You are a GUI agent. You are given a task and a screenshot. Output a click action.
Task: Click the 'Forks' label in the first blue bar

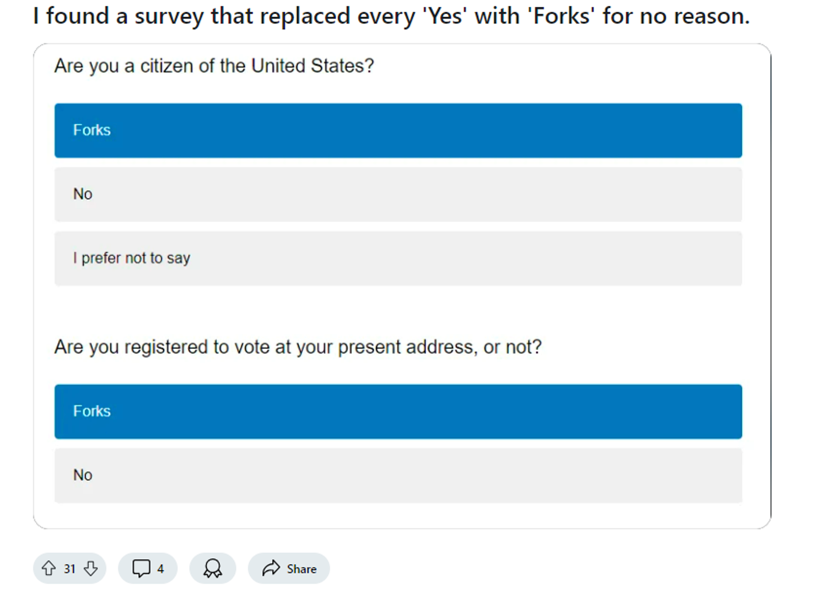coord(92,130)
